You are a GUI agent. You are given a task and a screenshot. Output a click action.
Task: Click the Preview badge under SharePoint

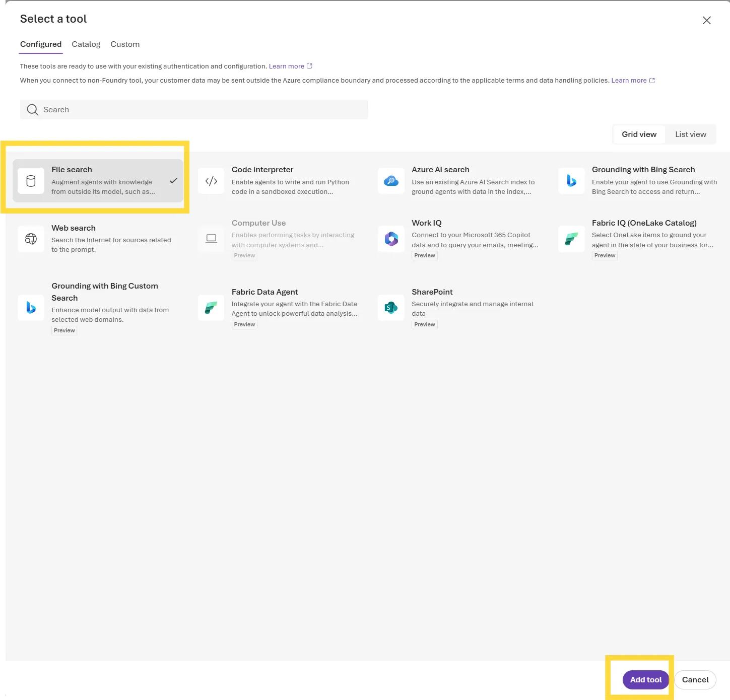[425, 325]
